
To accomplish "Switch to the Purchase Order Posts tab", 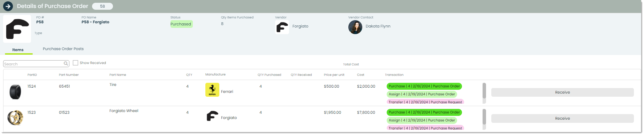I will [x=63, y=49].
